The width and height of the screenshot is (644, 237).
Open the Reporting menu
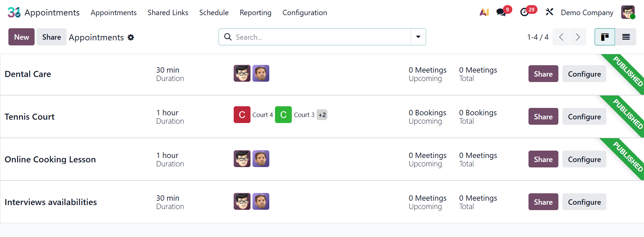[256, 12]
